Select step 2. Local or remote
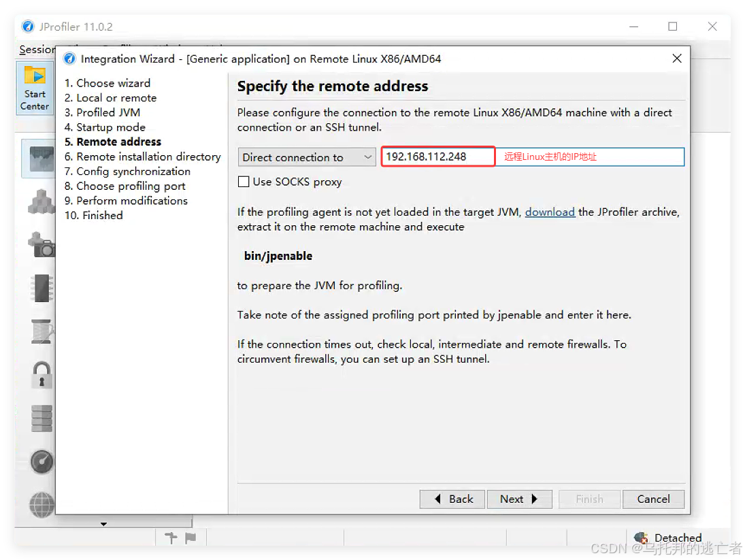Viewport: 745px width, 560px height. click(x=110, y=98)
